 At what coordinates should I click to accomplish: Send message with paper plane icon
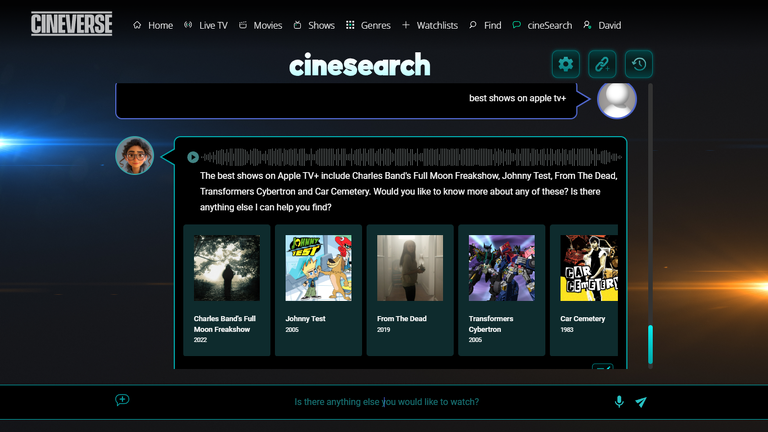pos(641,402)
